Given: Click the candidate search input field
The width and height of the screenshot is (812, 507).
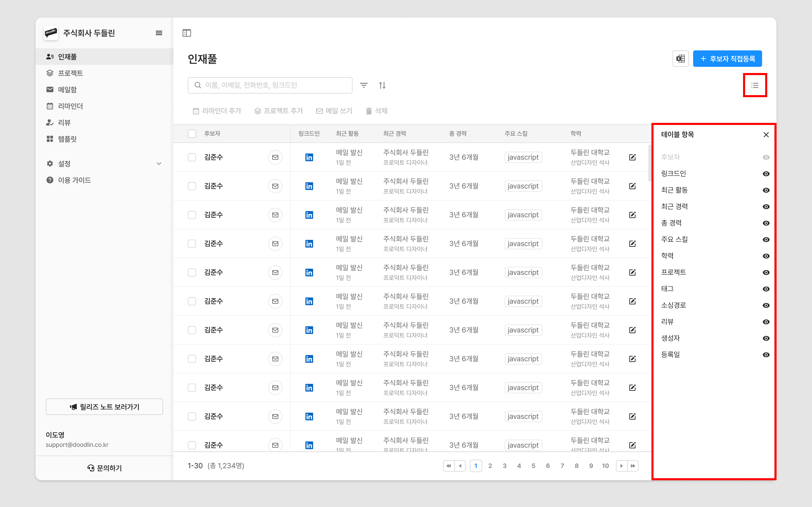Looking at the screenshot, I should [270, 85].
